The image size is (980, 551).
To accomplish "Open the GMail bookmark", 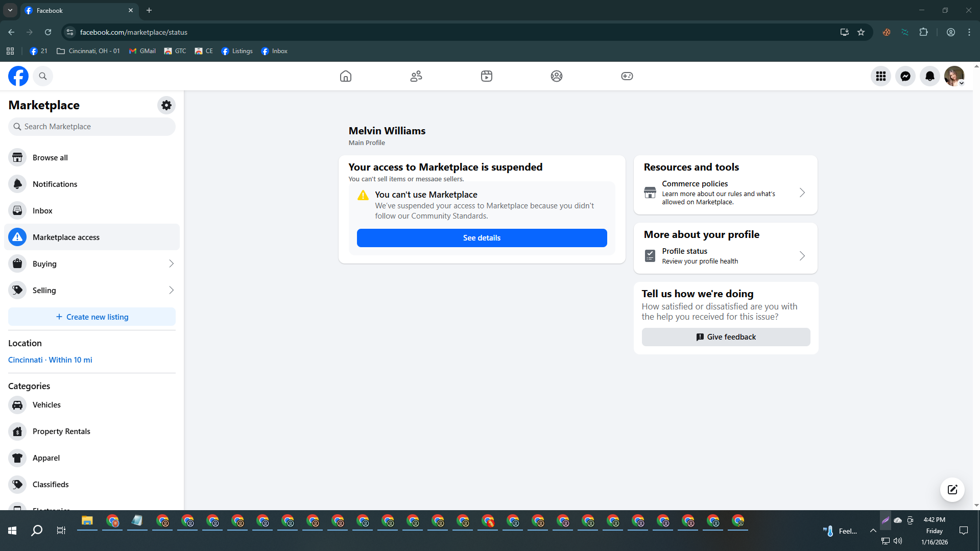I will point(142,51).
